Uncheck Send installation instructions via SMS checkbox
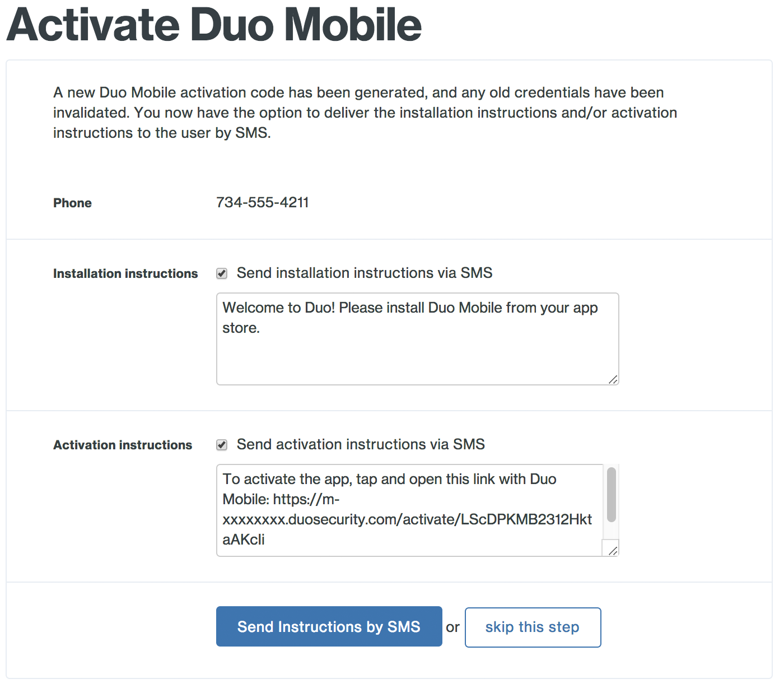The image size is (784, 688). tap(222, 273)
